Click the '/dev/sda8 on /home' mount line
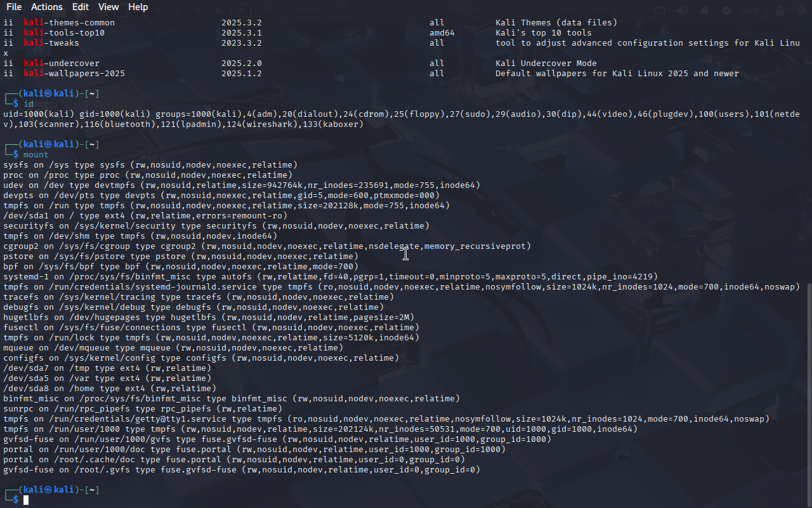 point(110,389)
